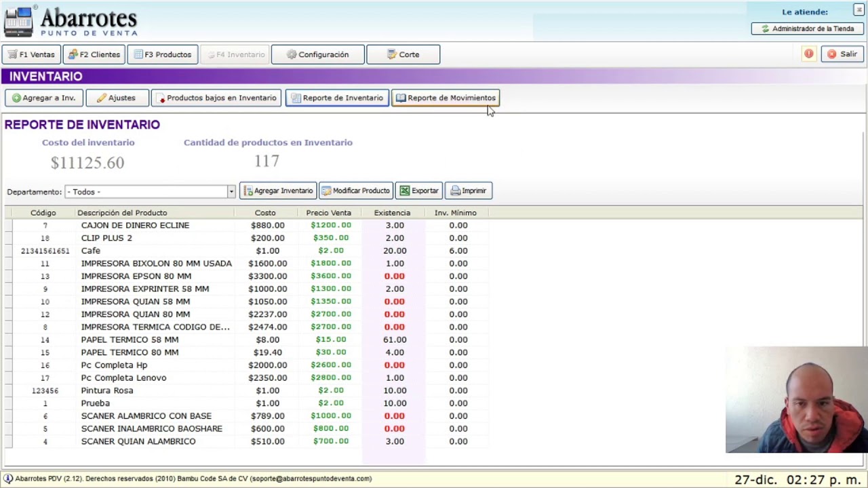Open the Departamento dropdown arrow
Image resolution: width=868 pixels, height=488 pixels.
231,192
